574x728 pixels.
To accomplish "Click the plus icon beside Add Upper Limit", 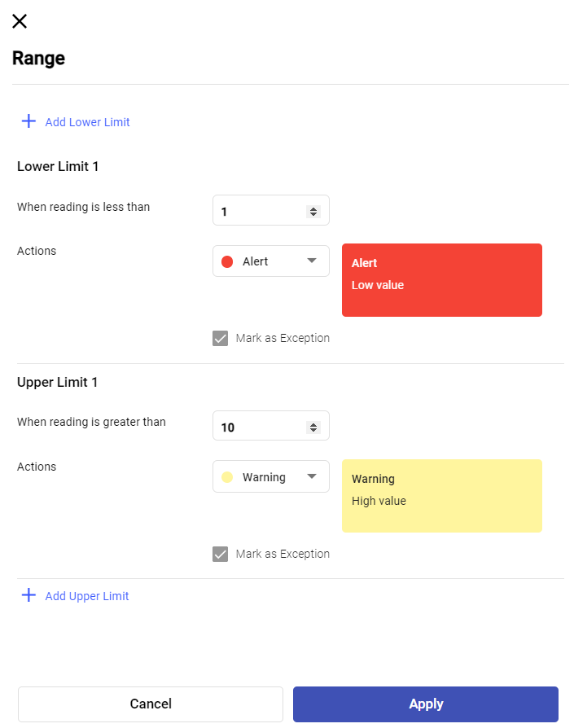I will (x=28, y=595).
